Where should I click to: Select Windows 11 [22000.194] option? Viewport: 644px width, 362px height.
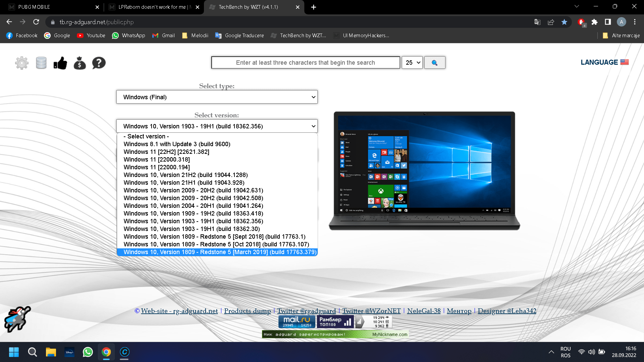point(217,167)
